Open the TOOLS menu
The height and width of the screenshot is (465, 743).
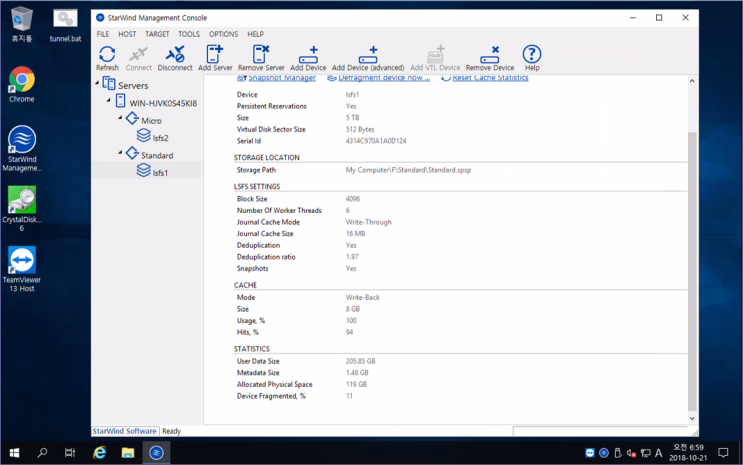tap(189, 34)
